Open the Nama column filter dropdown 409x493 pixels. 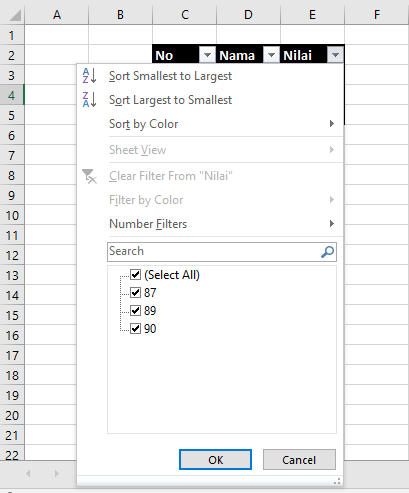coord(271,55)
